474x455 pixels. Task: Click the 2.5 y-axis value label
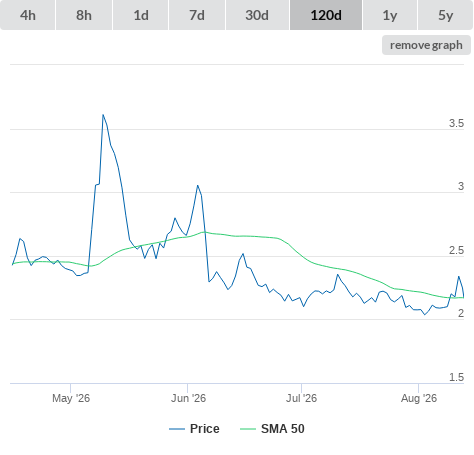tap(456, 250)
